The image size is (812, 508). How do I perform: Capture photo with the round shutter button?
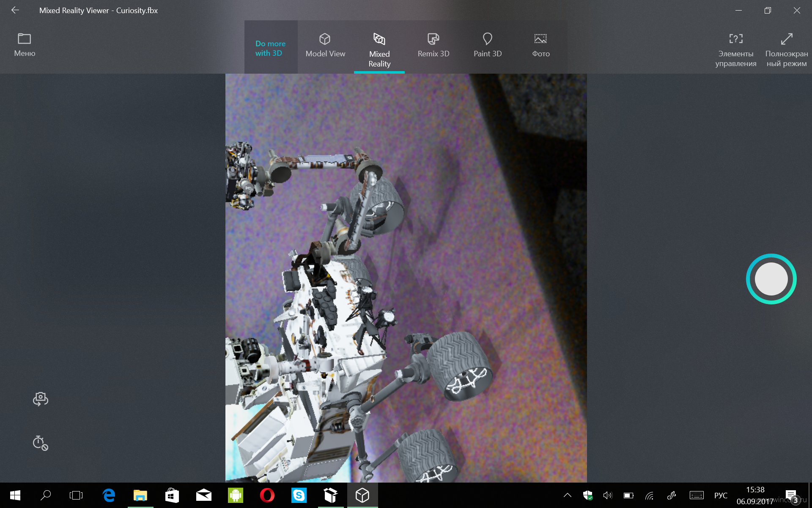coord(771,279)
